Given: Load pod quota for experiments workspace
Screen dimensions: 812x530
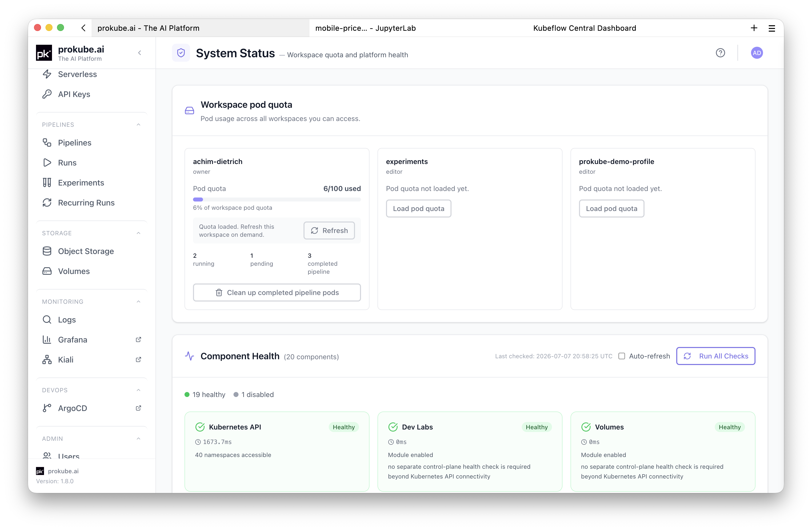Looking at the screenshot, I should pos(418,208).
